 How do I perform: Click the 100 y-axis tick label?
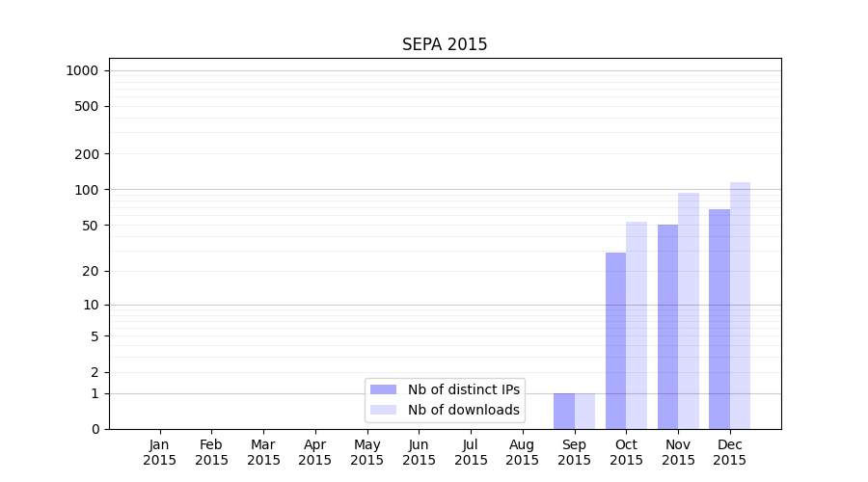pyautogui.click(x=86, y=190)
